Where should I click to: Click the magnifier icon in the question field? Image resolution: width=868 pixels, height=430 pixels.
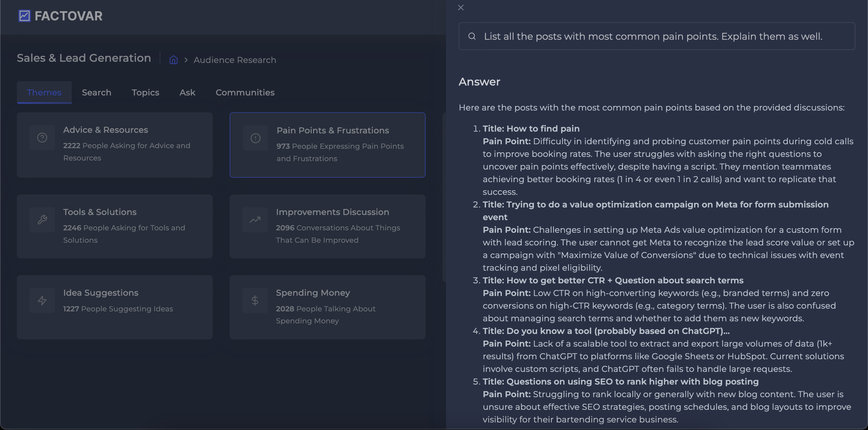tap(472, 36)
